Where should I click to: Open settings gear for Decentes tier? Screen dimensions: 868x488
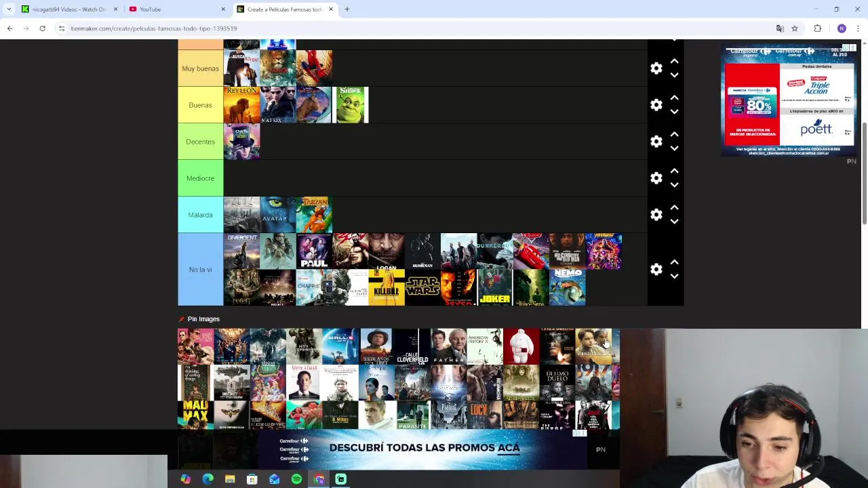coord(656,142)
